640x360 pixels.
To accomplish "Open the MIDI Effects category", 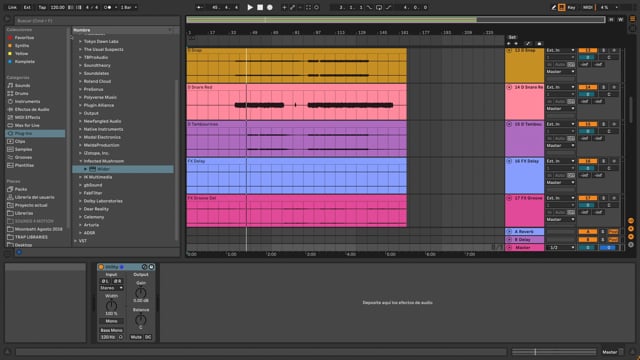I will tap(27, 117).
